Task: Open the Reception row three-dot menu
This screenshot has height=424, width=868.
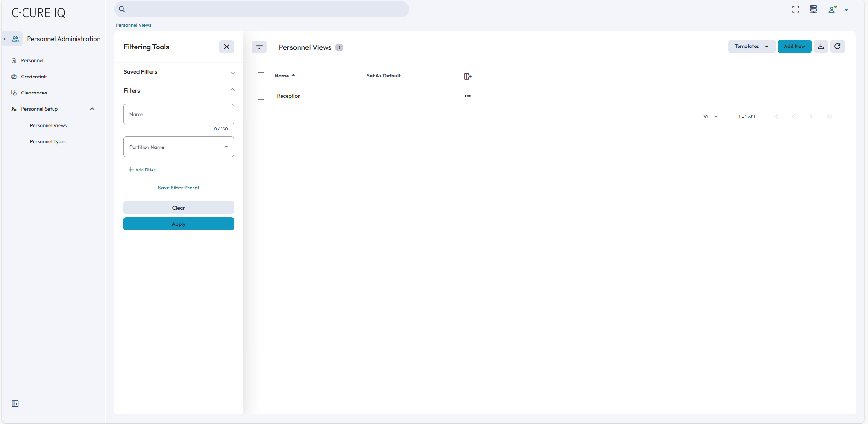Action: click(468, 96)
